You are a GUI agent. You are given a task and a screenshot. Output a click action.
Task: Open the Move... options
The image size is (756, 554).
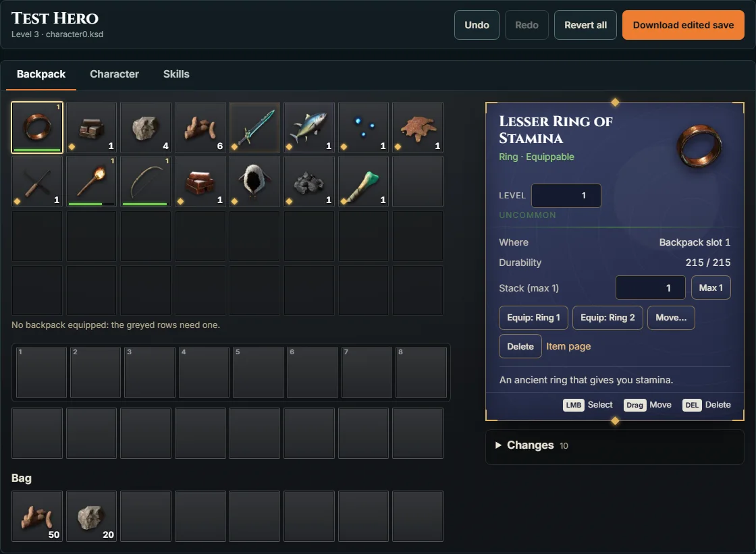671,318
